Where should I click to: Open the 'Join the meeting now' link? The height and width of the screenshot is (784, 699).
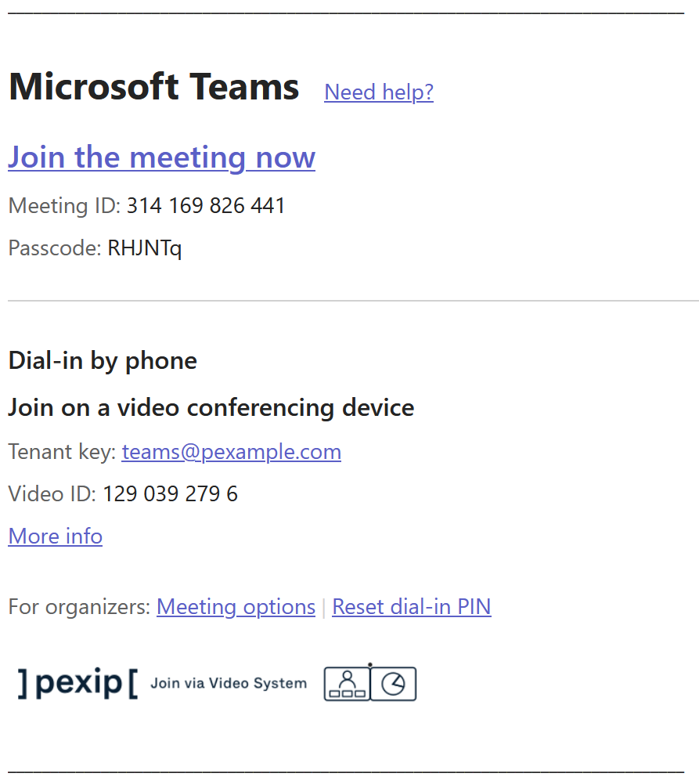(x=161, y=157)
